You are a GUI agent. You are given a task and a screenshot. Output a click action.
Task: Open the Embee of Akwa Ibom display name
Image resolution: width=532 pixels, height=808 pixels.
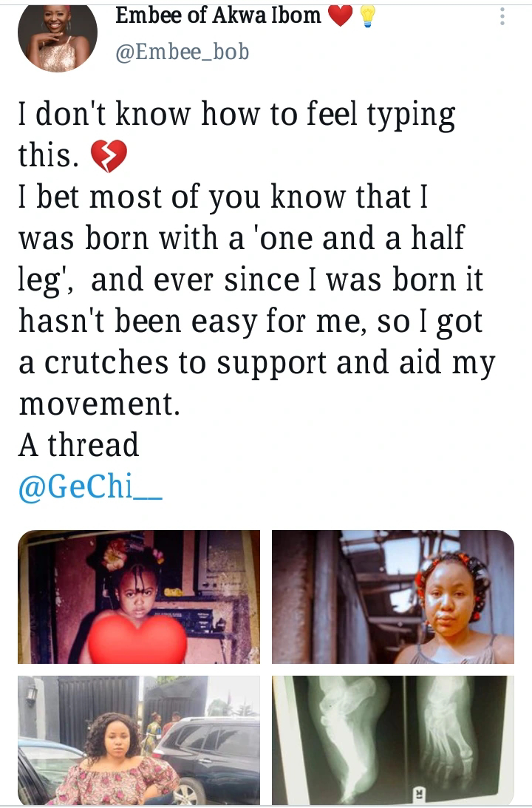pyautogui.click(x=218, y=16)
